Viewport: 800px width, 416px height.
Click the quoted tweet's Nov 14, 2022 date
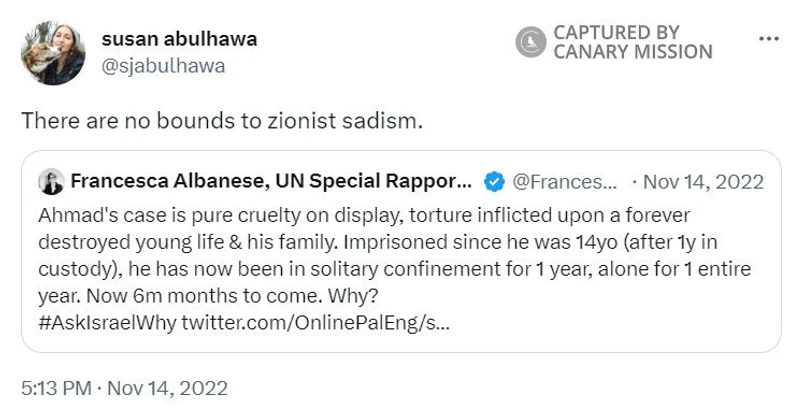pos(703,181)
